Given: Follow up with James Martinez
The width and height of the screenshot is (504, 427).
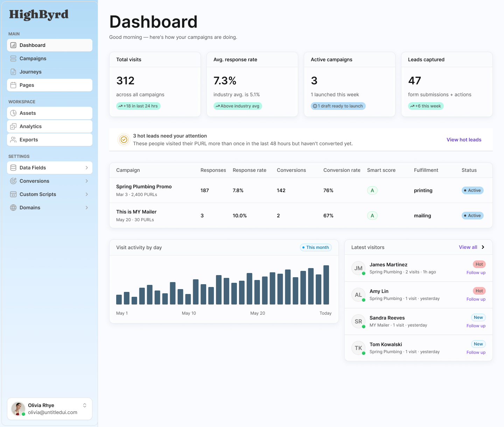Looking at the screenshot, I should pos(476,273).
